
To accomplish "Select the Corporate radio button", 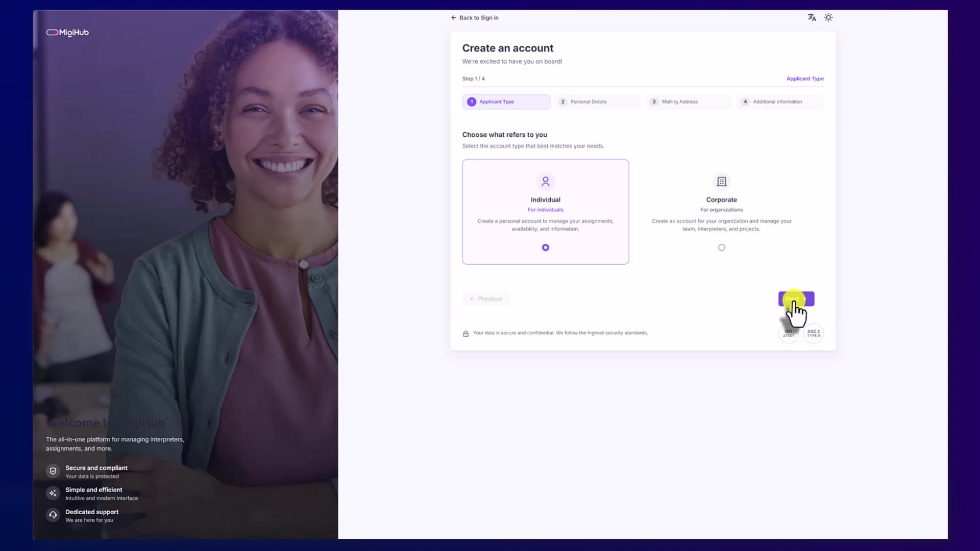I will 721,247.
